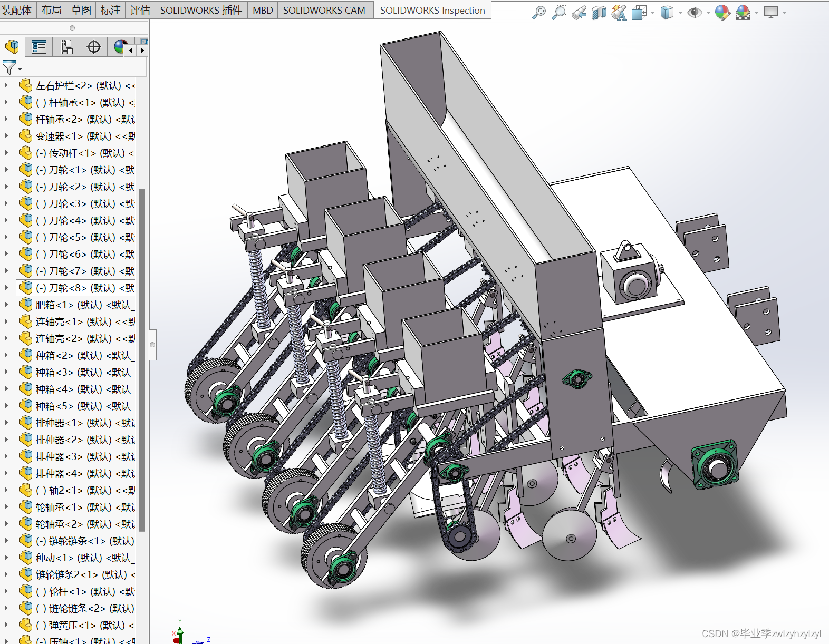The height and width of the screenshot is (644, 829).
Task: Open the 草图 ribbon tab
Action: pos(81,10)
